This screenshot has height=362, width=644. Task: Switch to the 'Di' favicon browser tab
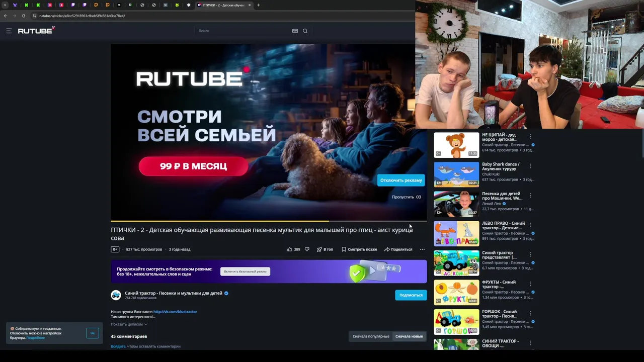click(130, 5)
